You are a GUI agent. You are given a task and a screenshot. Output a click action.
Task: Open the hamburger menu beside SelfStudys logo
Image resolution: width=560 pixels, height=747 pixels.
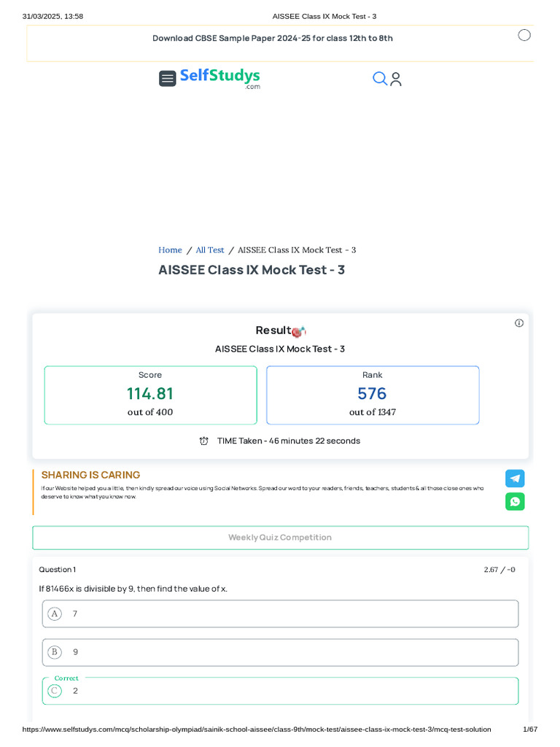tap(168, 79)
